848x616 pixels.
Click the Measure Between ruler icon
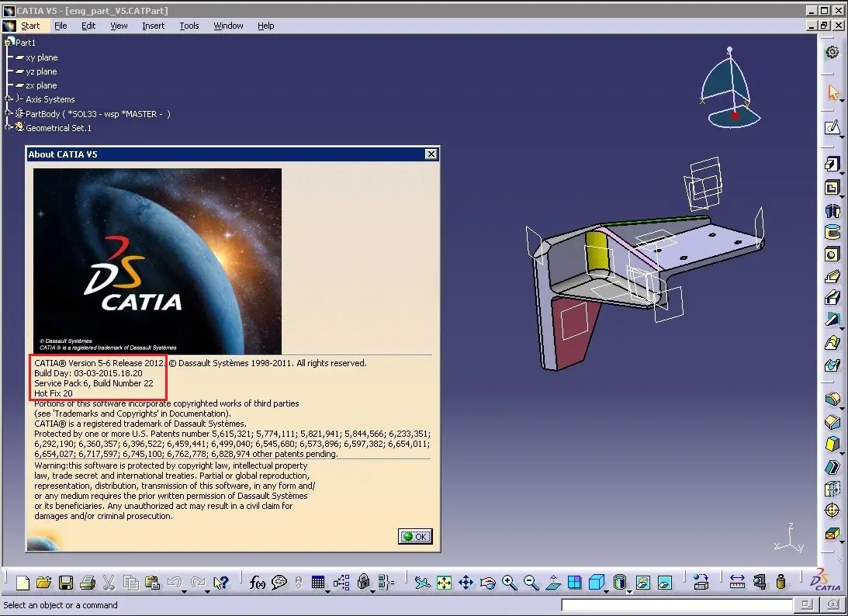coord(737,582)
